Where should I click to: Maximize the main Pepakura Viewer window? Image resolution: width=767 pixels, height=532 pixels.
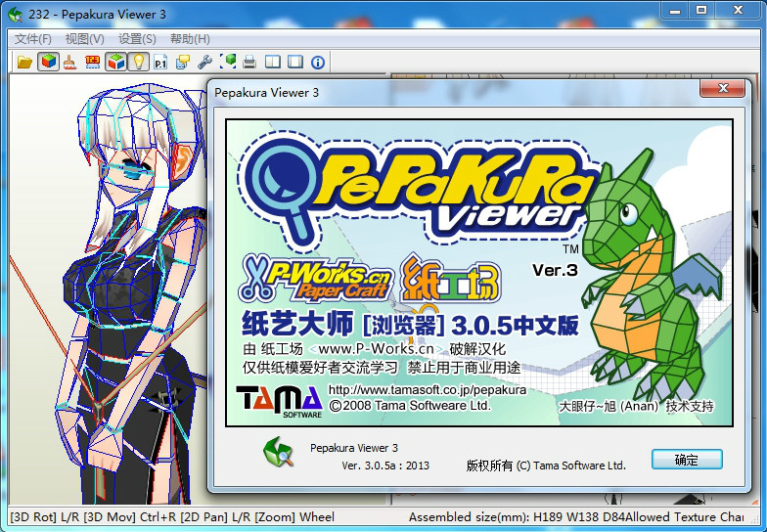[x=701, y=10]
